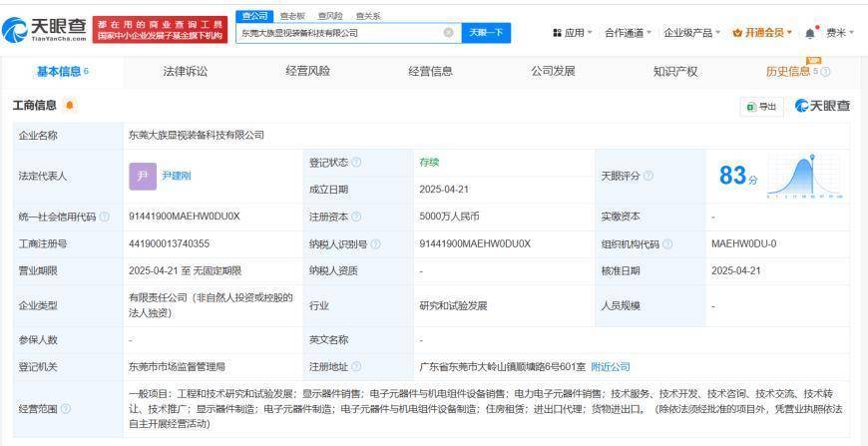
Task: Switch to the 公司发展 tab
Action: pos(553,72)
